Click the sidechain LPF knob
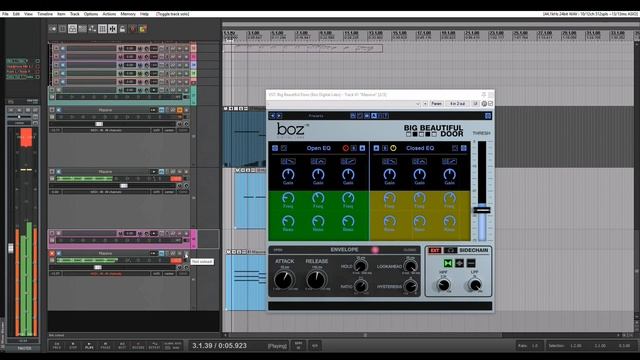640x360 pixels. click(x=474, y=285)
